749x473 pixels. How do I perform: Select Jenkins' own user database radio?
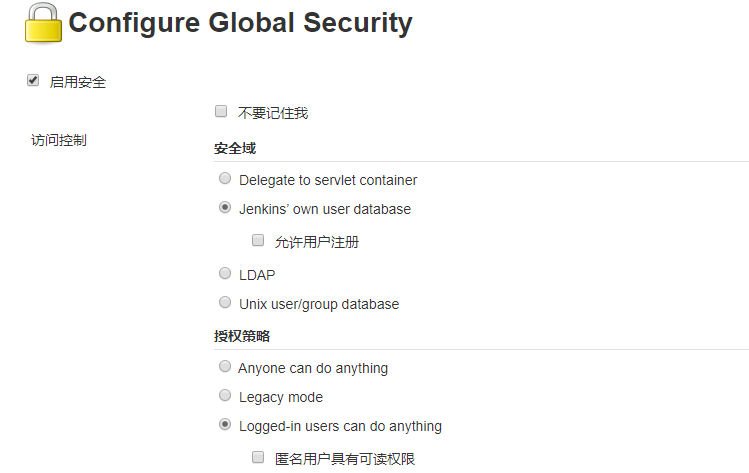[225, 208]
